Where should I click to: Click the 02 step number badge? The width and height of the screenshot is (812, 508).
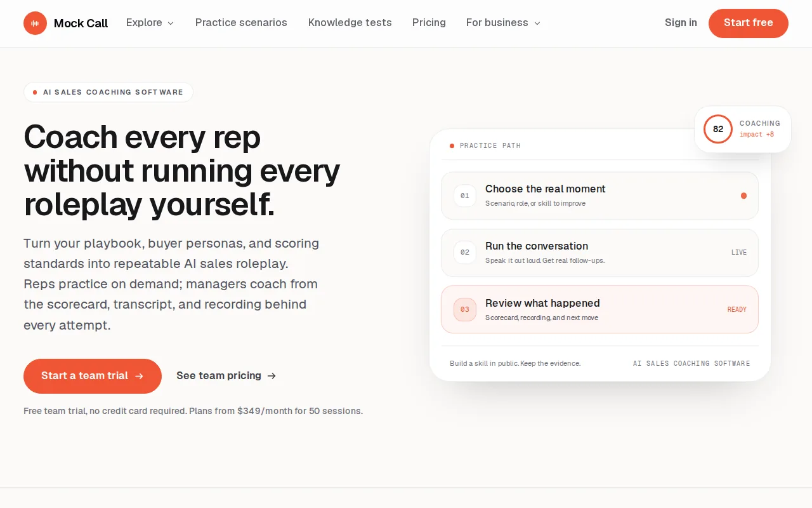click(x=465, y=253)
